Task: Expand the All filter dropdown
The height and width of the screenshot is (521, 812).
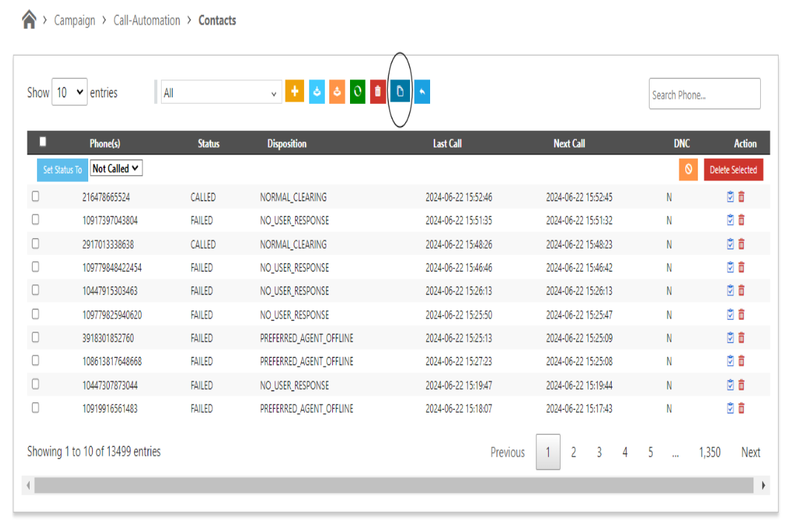Action: tap(221, 93)
